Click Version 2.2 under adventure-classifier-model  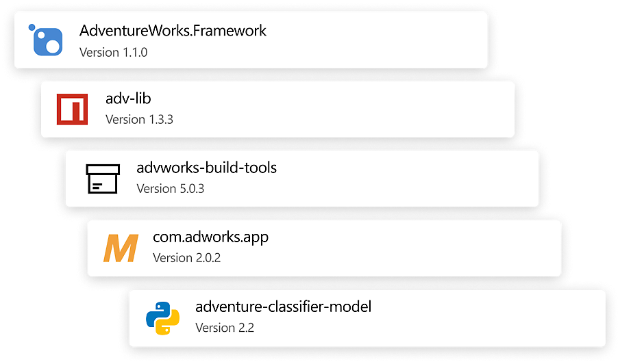pyautogui.click(x=225, y=328)
